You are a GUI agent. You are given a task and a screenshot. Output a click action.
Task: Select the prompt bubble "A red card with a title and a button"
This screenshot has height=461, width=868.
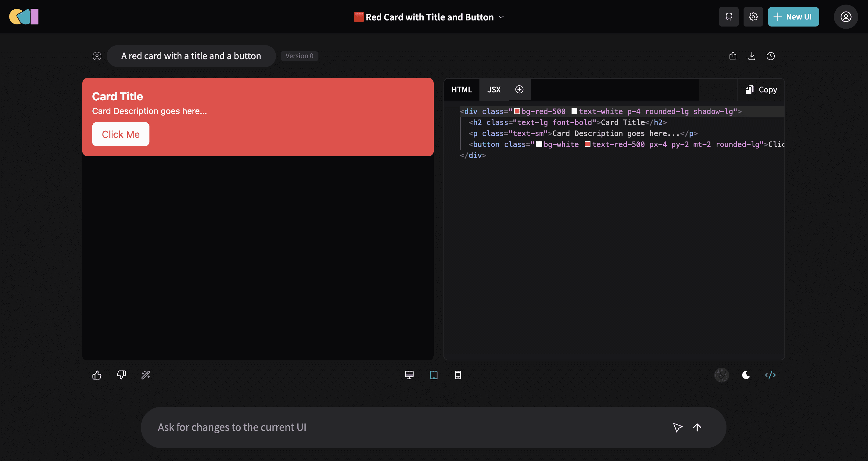[191, 56]
